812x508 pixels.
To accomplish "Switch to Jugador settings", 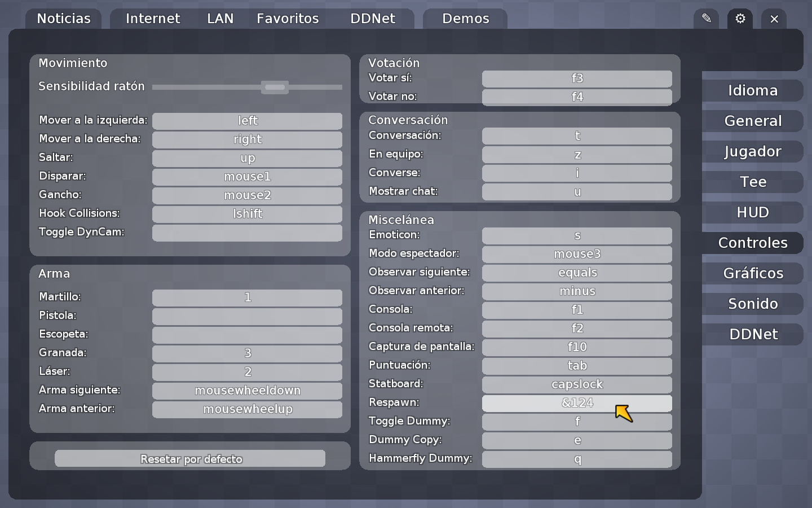I will click(x=752, y=151).
